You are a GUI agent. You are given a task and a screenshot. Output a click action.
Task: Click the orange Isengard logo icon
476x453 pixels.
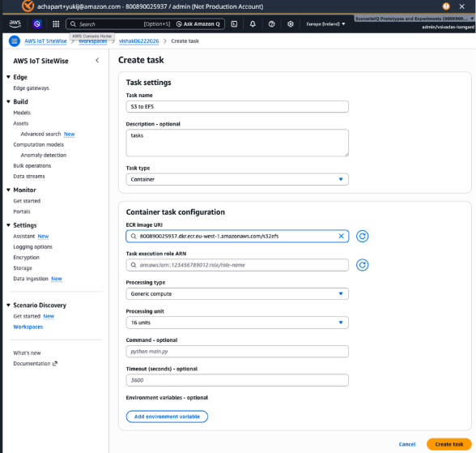(x=28, y=6)
